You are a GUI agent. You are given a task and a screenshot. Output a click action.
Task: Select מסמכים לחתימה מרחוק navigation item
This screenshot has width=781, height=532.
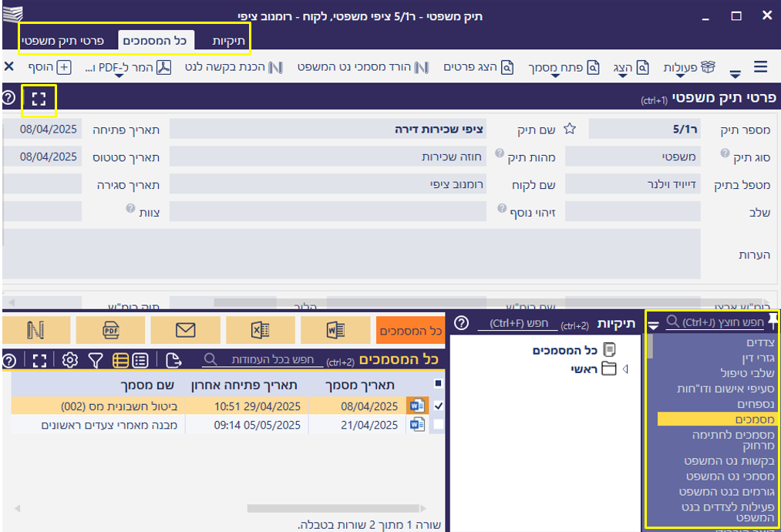[733, 440]
